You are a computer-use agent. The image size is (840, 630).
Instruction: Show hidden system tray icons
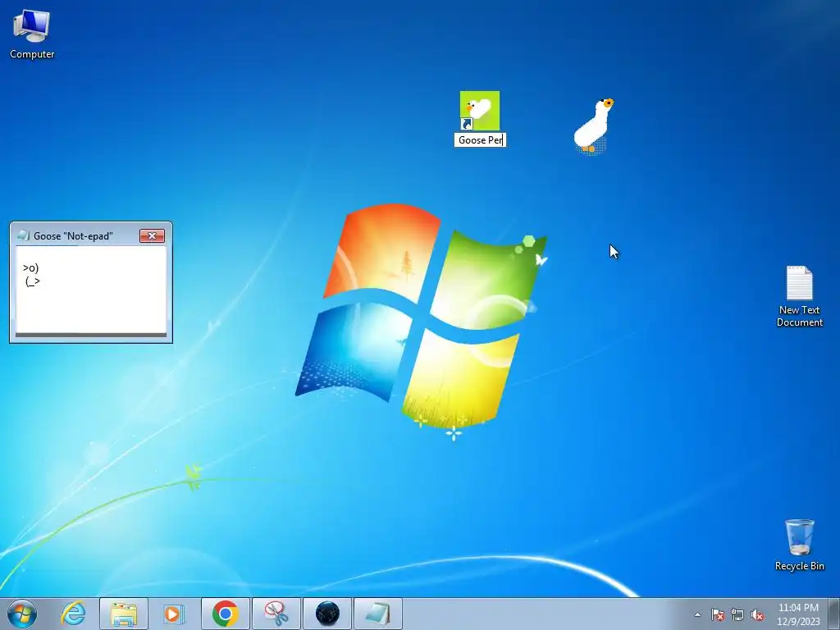pos(697,614)
